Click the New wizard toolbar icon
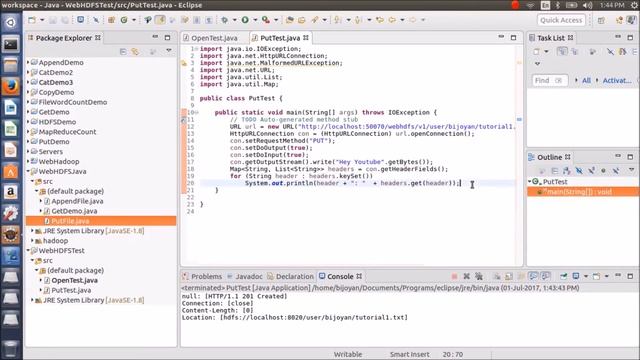This screenshot has width=640, height=360. [x=31, y=20]
